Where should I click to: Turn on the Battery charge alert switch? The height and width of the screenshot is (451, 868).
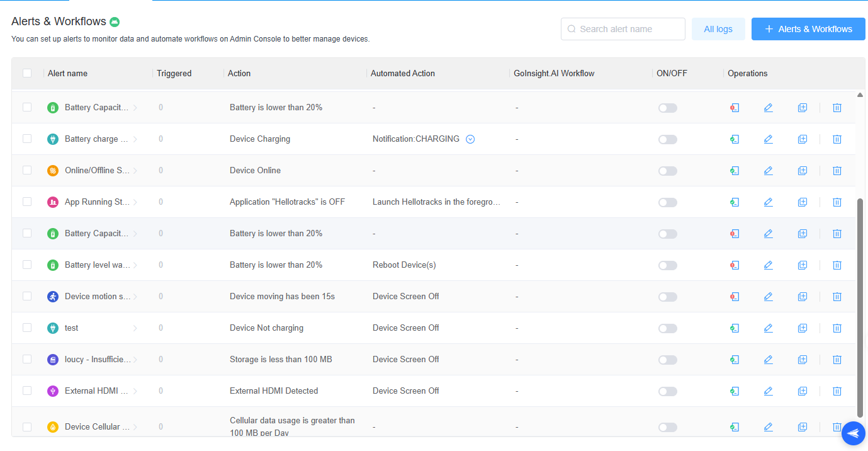point(667,139)
